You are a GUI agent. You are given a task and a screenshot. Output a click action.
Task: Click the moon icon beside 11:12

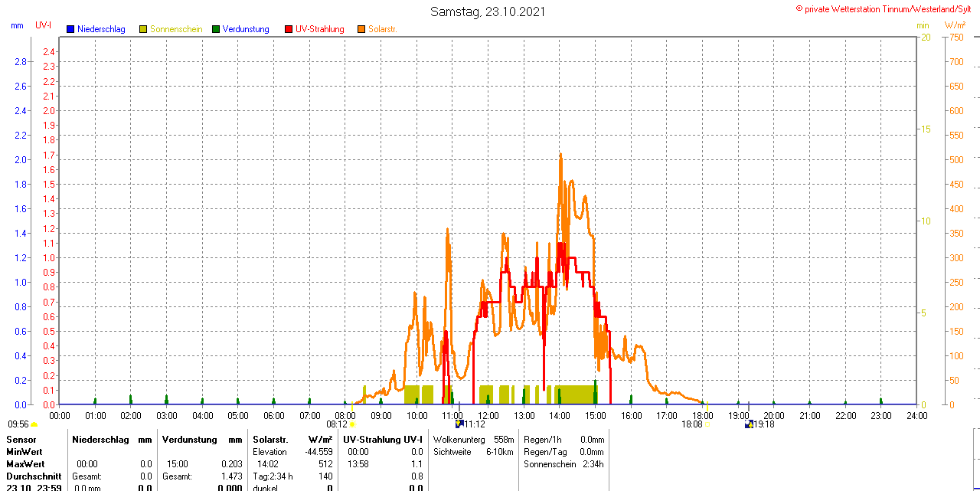click(x=459, y=424)
